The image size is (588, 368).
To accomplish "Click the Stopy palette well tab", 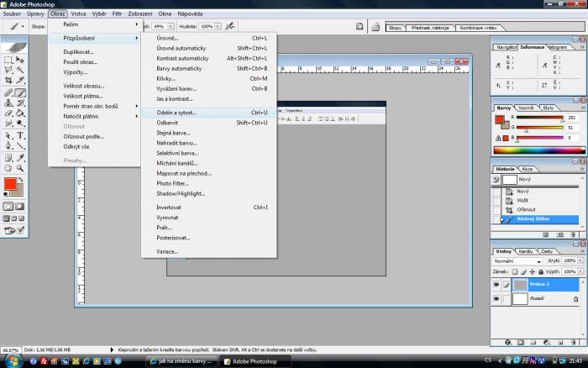I will (x=395, y=27).
